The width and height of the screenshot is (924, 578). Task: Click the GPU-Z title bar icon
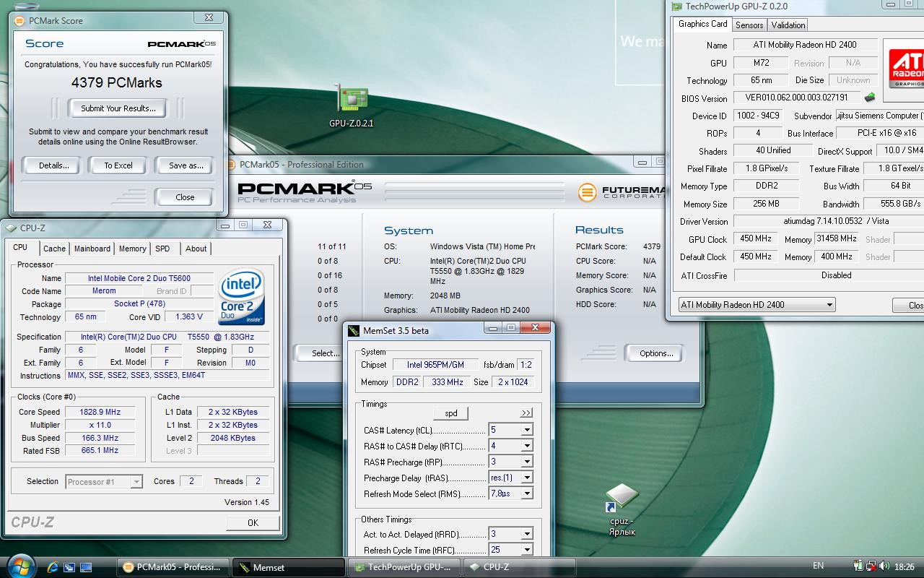pos(676,7)
